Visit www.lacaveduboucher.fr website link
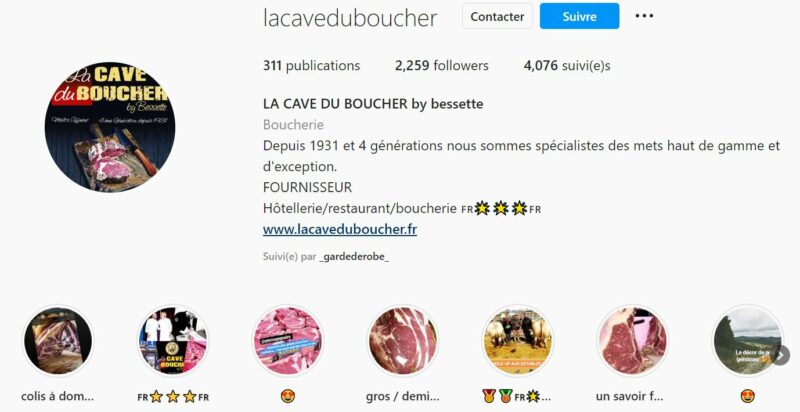 coord(340,229)
